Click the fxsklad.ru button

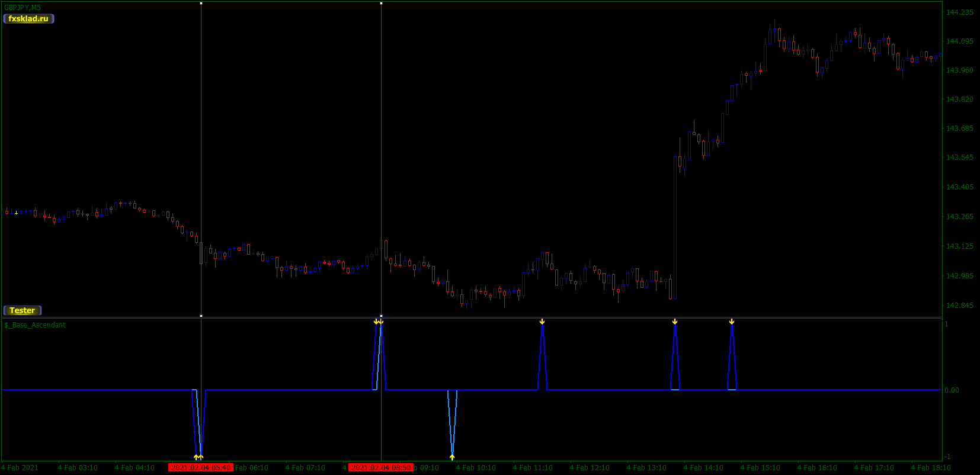[28, 18]
